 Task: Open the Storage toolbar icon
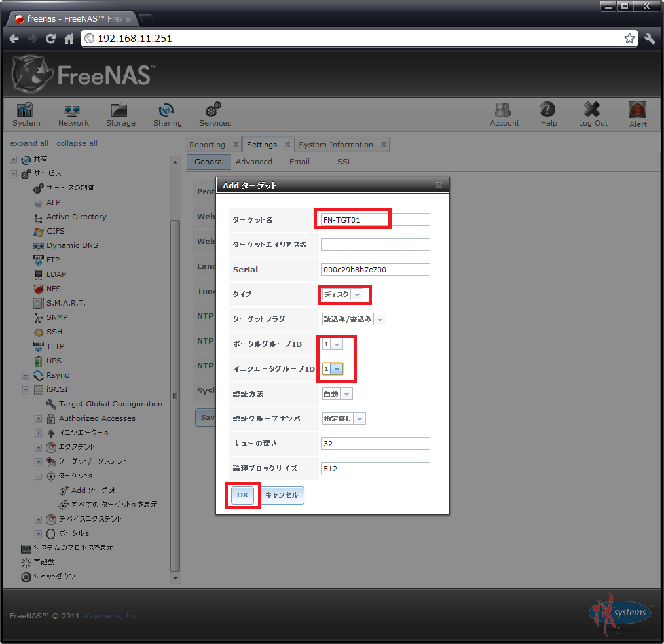(x=120, y=115)
